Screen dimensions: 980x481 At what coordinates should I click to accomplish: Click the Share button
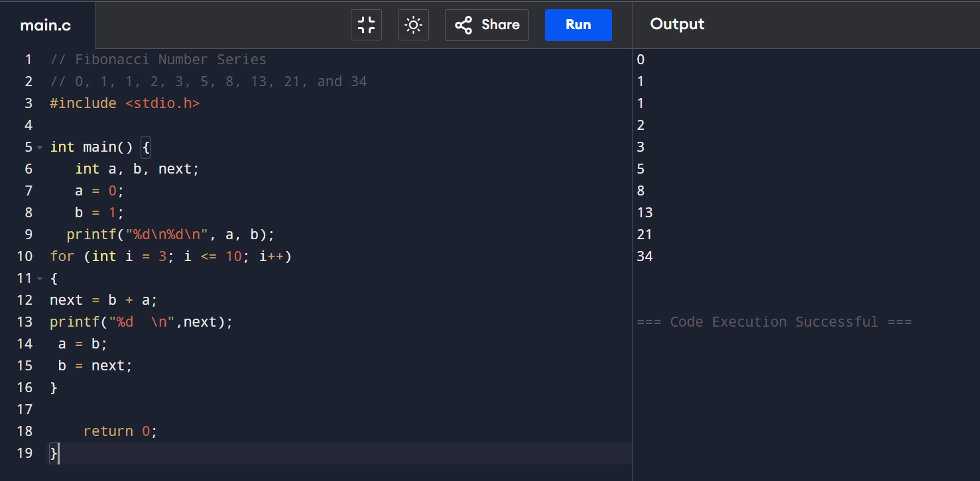click(487, 25)
